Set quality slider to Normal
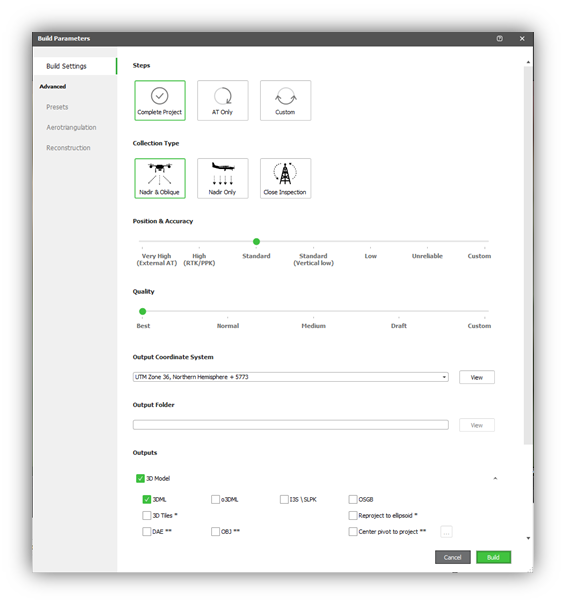Viewport: 566px width, 605px height. coord(228,311)
